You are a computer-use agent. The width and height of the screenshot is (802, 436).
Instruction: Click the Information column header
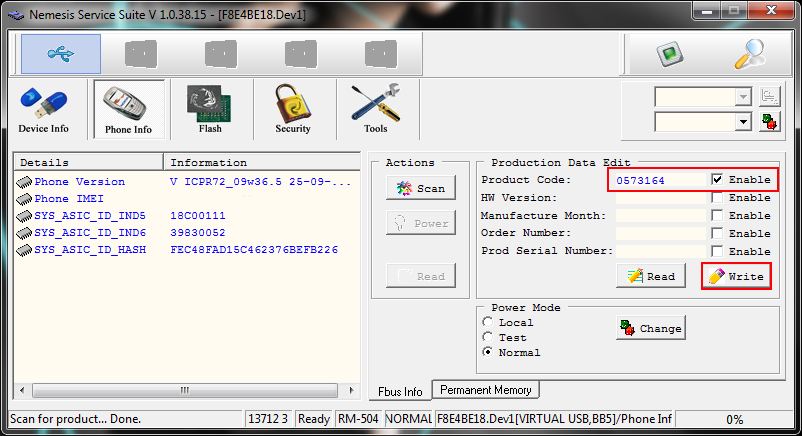pyautogui.click(x=262, y=162)
